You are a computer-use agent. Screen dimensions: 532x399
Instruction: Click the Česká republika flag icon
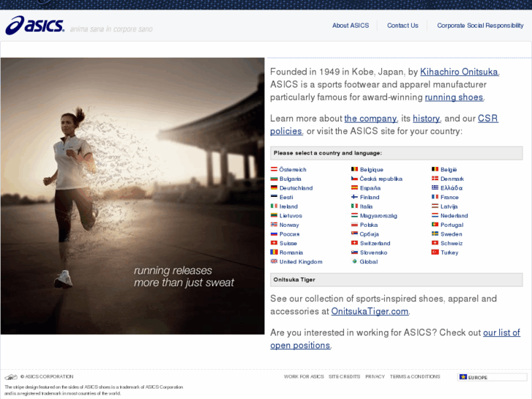(354, 179)
